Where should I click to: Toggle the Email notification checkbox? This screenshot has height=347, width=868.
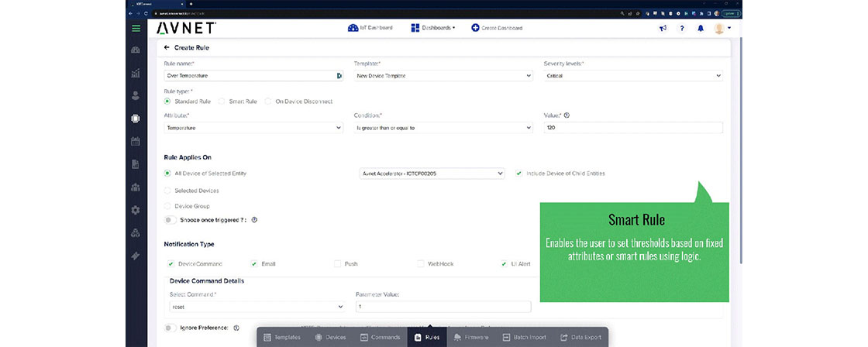pos(254,264)
